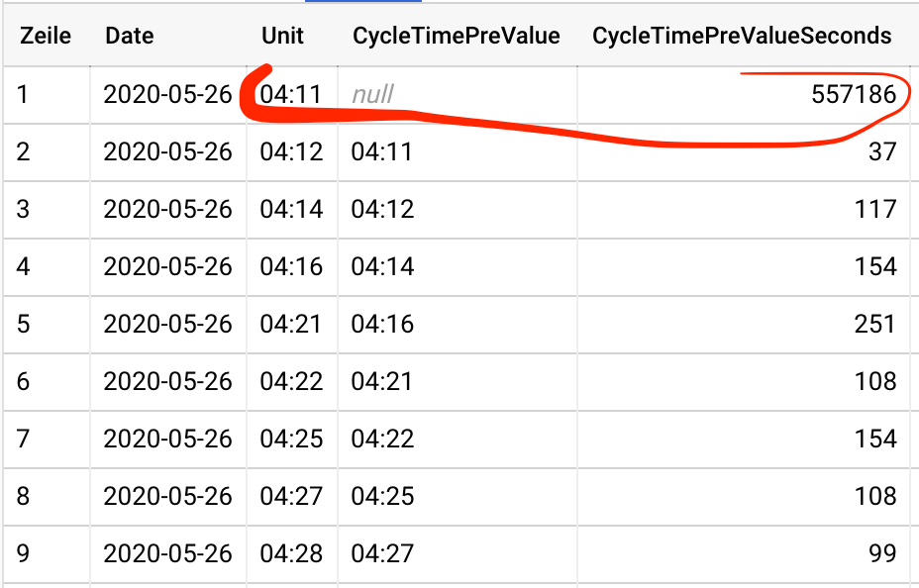The width and height of the screenshot is (919, 588).
Task: Click Unit value 04:11 in row 1
Action: tap(291, 95)
